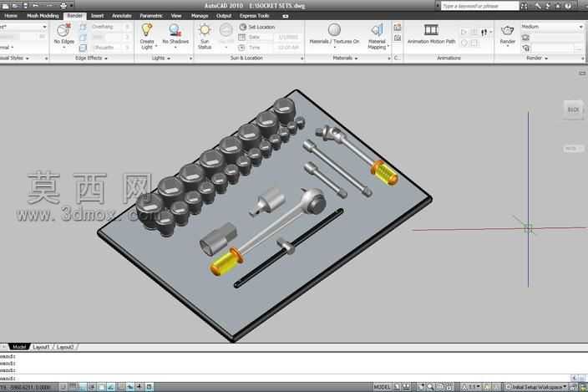Open the Initial Setup Workspace dropdown
588x392 pixels.
click(536, 387)
